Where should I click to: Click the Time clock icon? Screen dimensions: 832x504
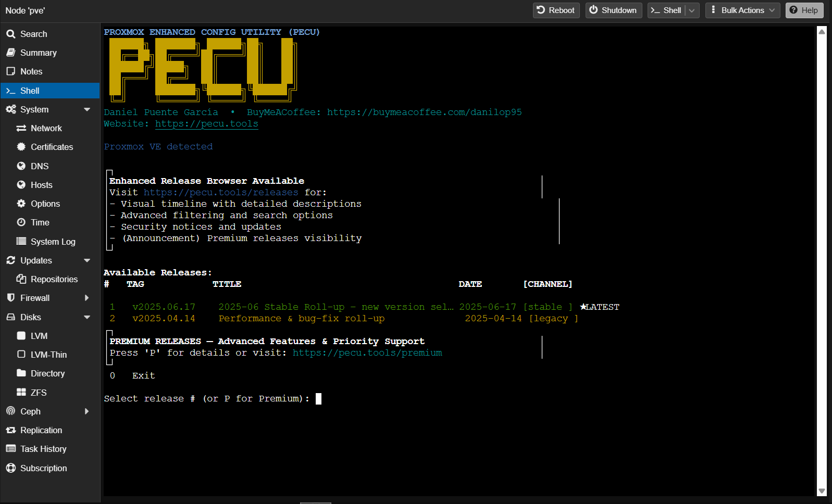tap(21, 222)
